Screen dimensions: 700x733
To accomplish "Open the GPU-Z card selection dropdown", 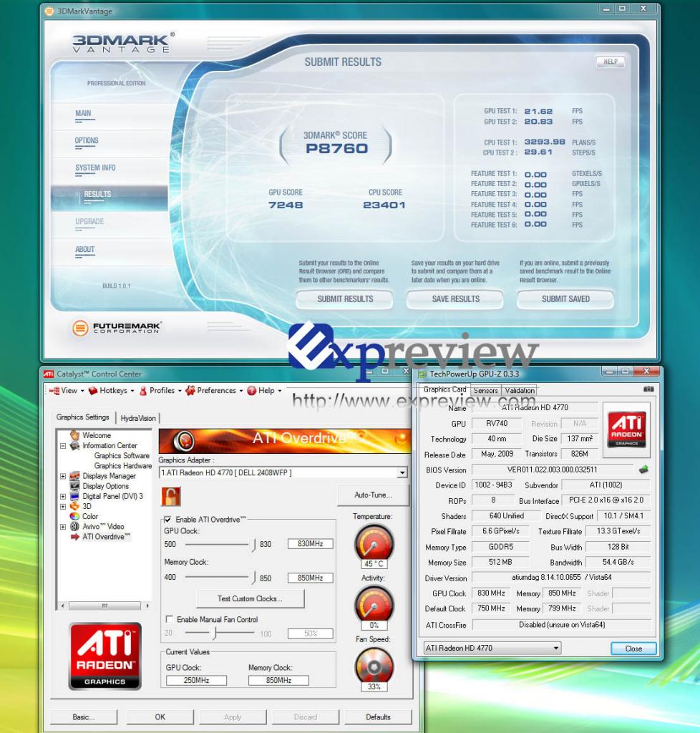I will pyautogui.click(x=555, y=648).
